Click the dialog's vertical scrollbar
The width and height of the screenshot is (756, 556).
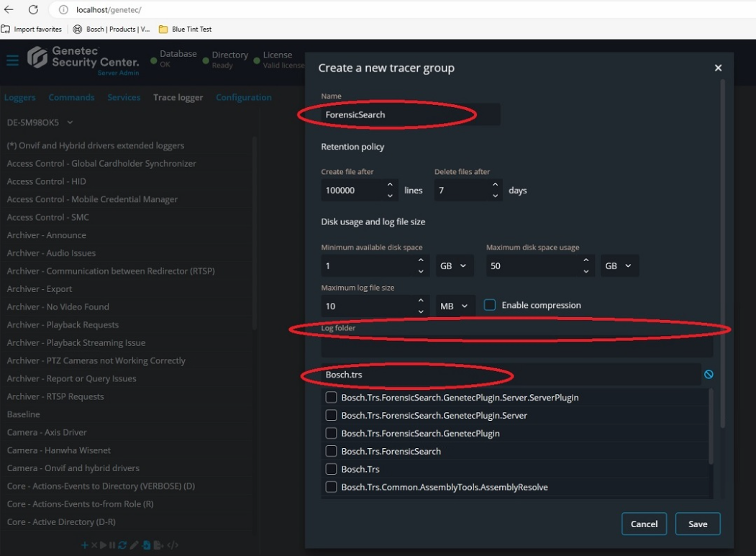(x=722, y=254)
